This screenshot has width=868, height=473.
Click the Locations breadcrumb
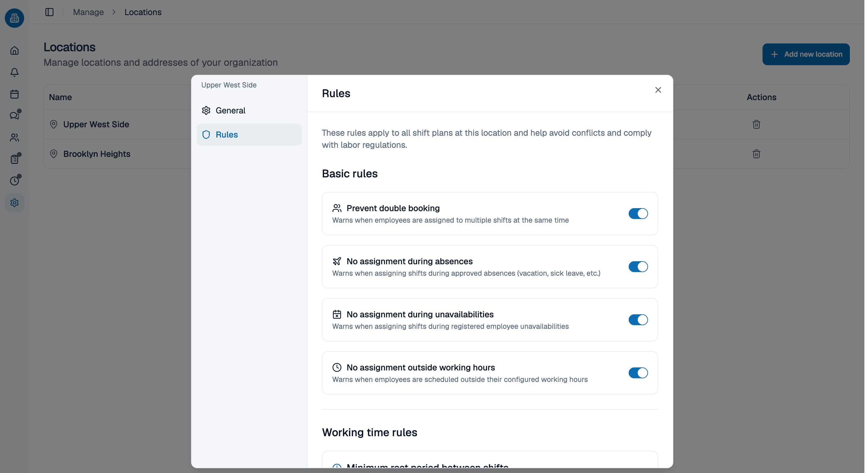[x=143, y=12]
